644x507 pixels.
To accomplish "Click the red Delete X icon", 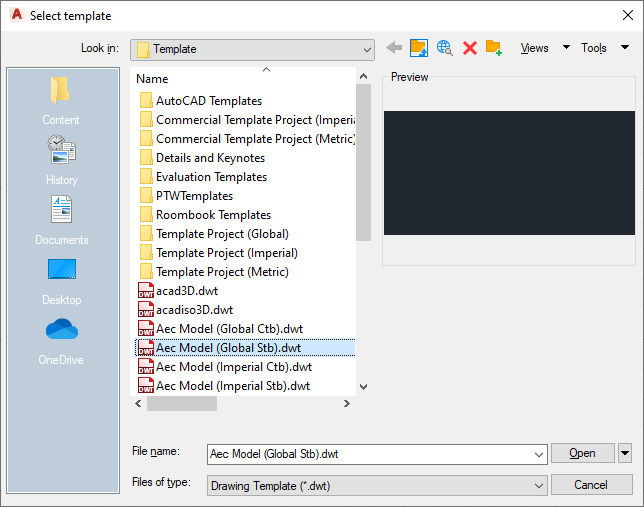I will [470, 48].
